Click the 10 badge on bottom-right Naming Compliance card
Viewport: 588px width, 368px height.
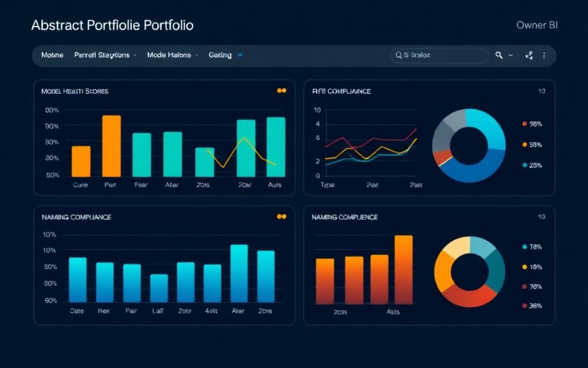tap(541, 217)
